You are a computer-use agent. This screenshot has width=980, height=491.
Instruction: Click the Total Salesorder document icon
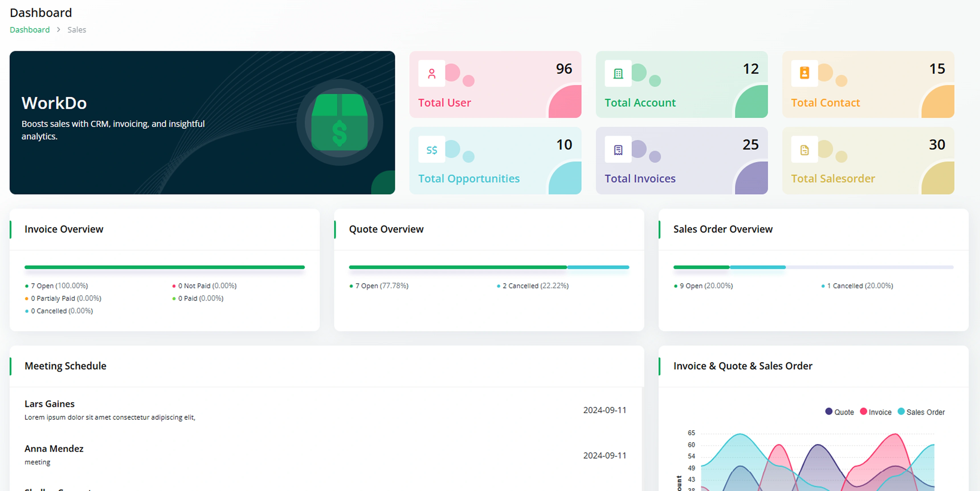click(804, 150)
